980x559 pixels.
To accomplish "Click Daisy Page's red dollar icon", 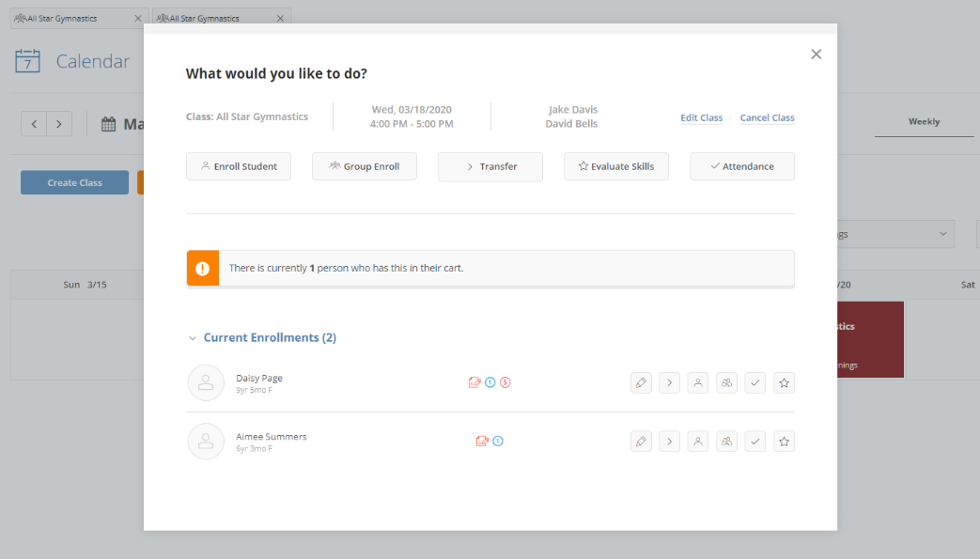I will pos(505,382).
